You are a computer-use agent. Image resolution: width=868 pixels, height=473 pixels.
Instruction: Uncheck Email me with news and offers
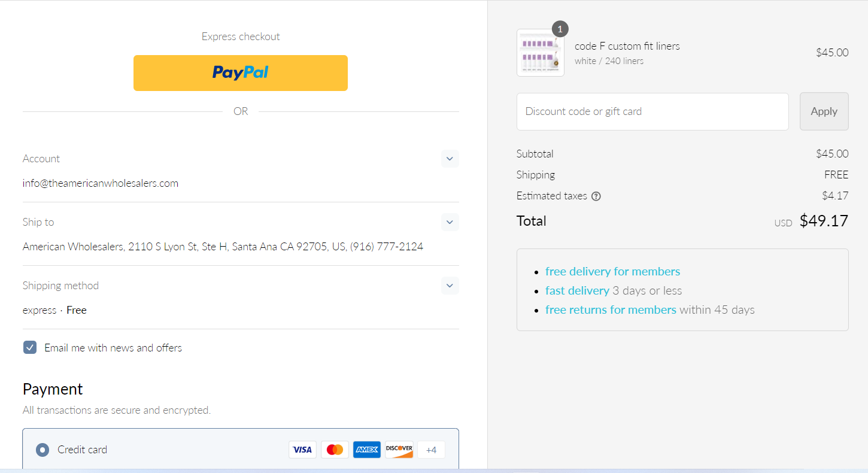(x=30, y=347)
